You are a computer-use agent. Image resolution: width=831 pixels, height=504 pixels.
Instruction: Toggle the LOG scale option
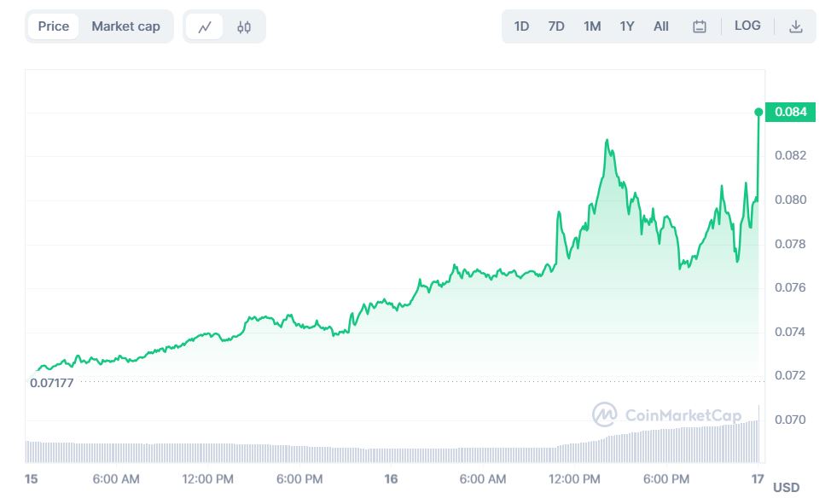pos(747,26)
